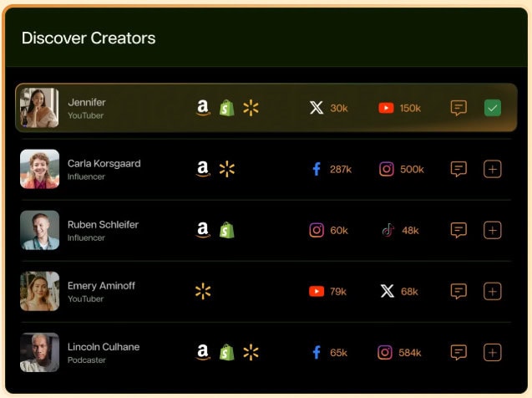Open message icon for Emery Aminoff
The width and height of the screenshot is (532, 398).
pos(459,291)
